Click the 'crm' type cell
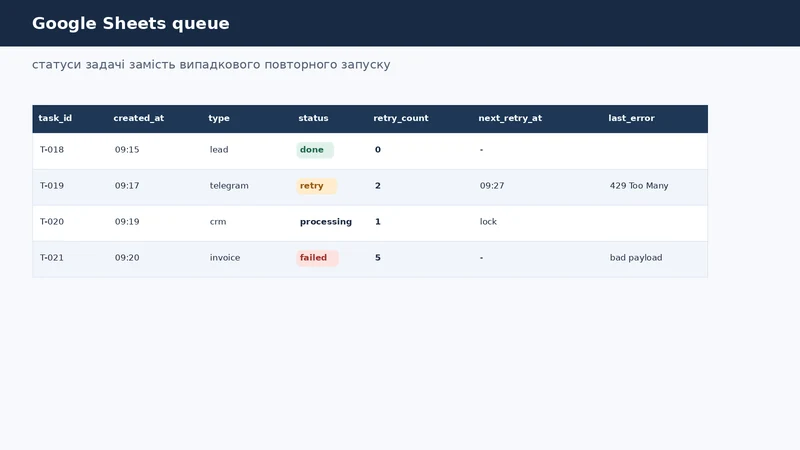This screenshot has width=800, height=450. click(x=218, y=222)
